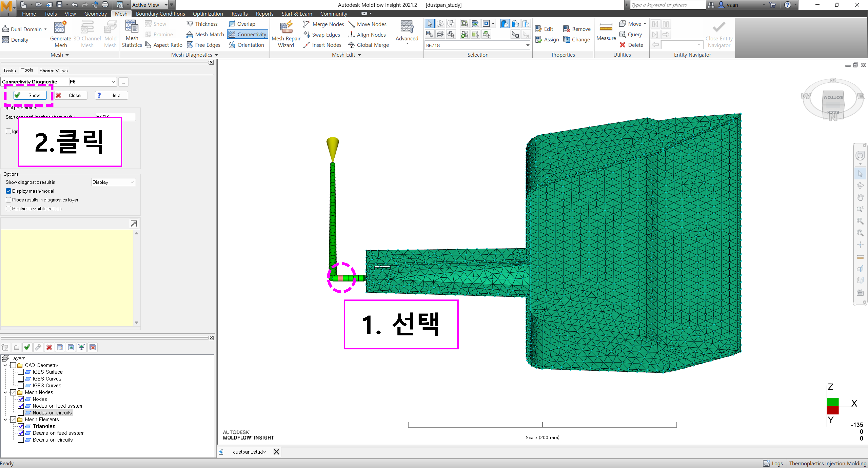Click the keyword search box
Image resolution: width=868 pixels, height=468 pixels.
click(668, 5)
